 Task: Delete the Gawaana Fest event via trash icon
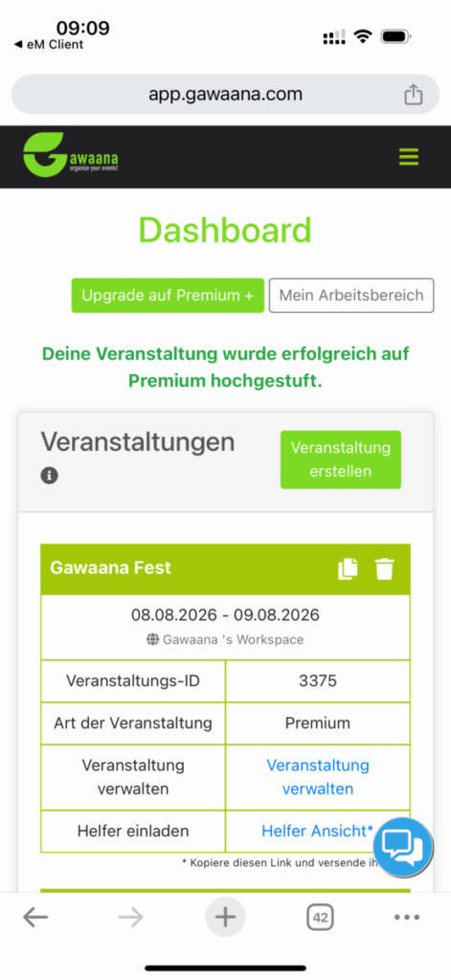[x=385, y=568]
